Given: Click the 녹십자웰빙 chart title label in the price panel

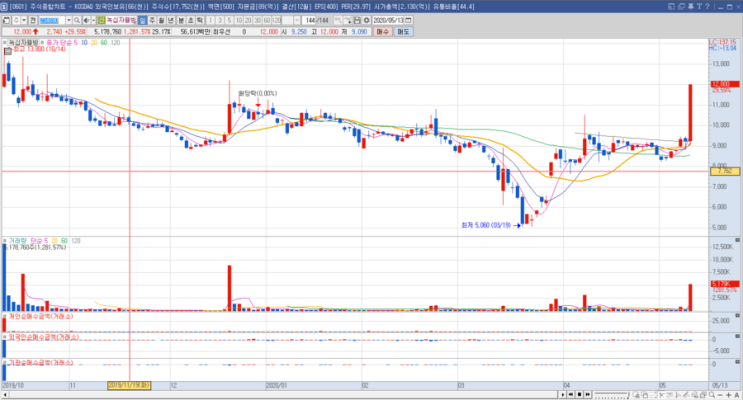Looking at the screenshot, I should [x=24, y=43].
